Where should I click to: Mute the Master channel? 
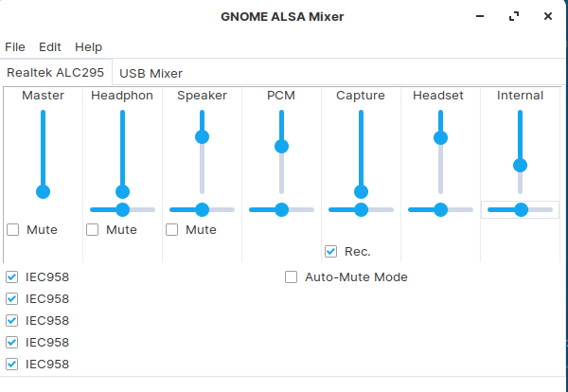click(x=13, y=229)
